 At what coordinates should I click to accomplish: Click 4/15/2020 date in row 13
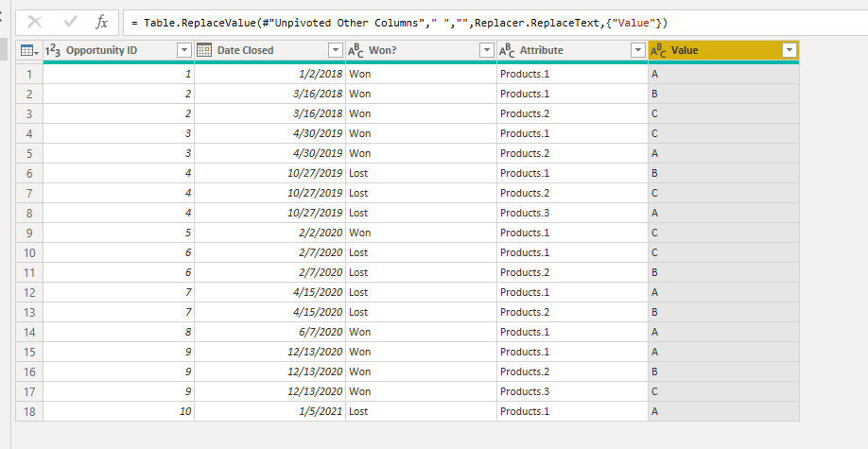coord(270,312)
